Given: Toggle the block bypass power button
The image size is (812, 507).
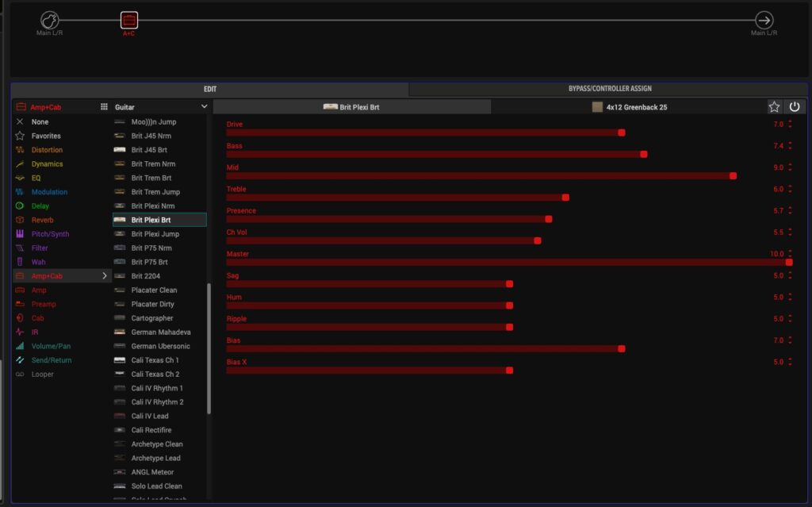Looking at the screenshot, I should coord(795,106).
